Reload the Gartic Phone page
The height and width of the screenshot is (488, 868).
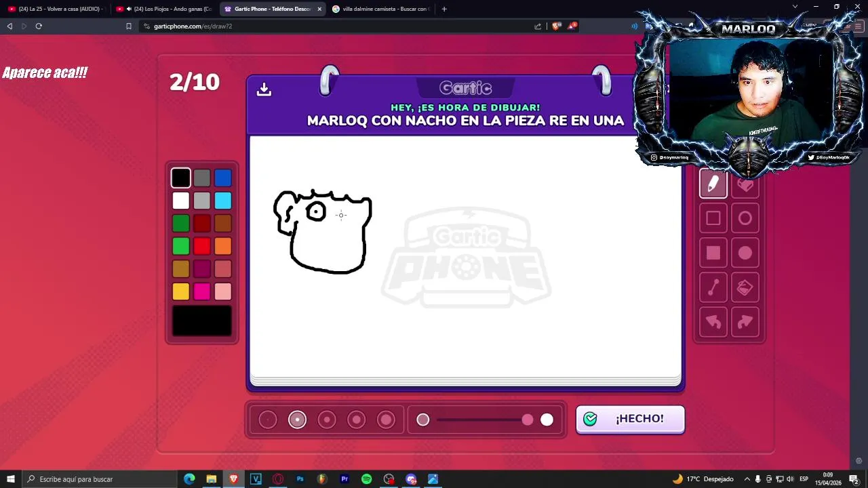click(x=39, y=26)
